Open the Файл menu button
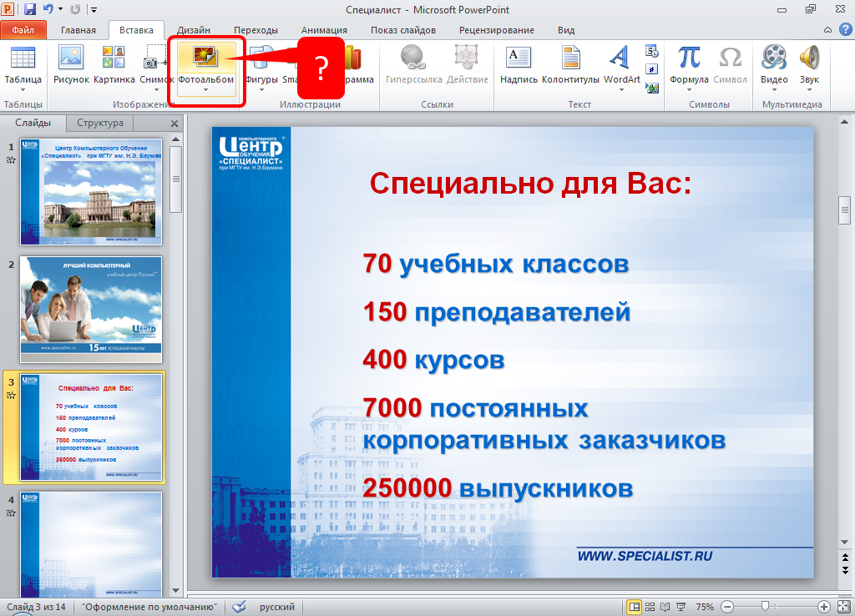The width and height of the screenshot is (855, 616). (x=23, y=30)
